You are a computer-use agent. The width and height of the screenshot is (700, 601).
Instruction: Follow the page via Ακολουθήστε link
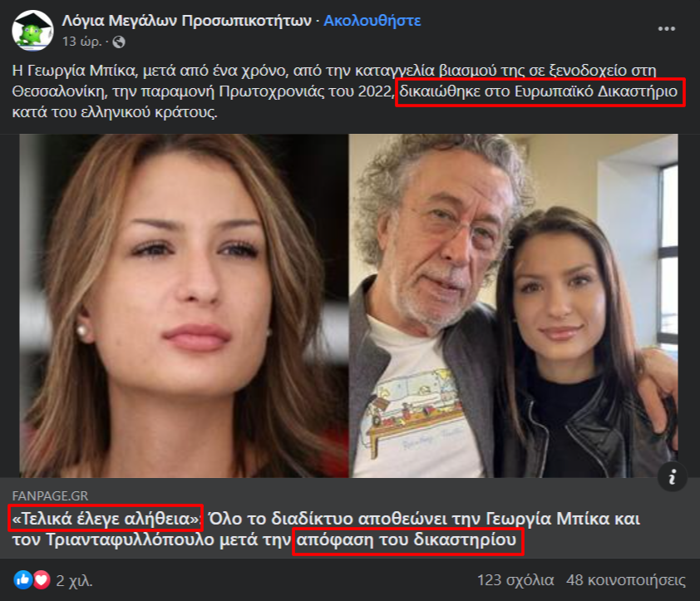tap(372, 21)
